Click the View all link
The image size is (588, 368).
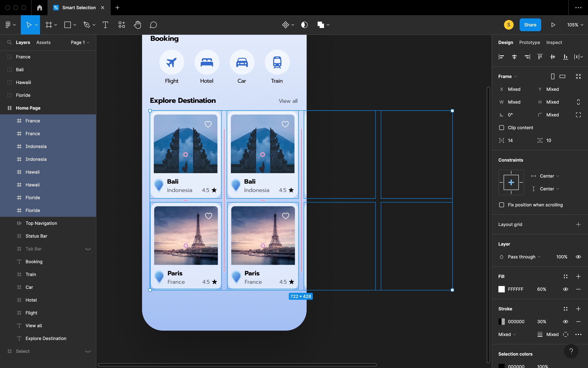pos(287,101)
